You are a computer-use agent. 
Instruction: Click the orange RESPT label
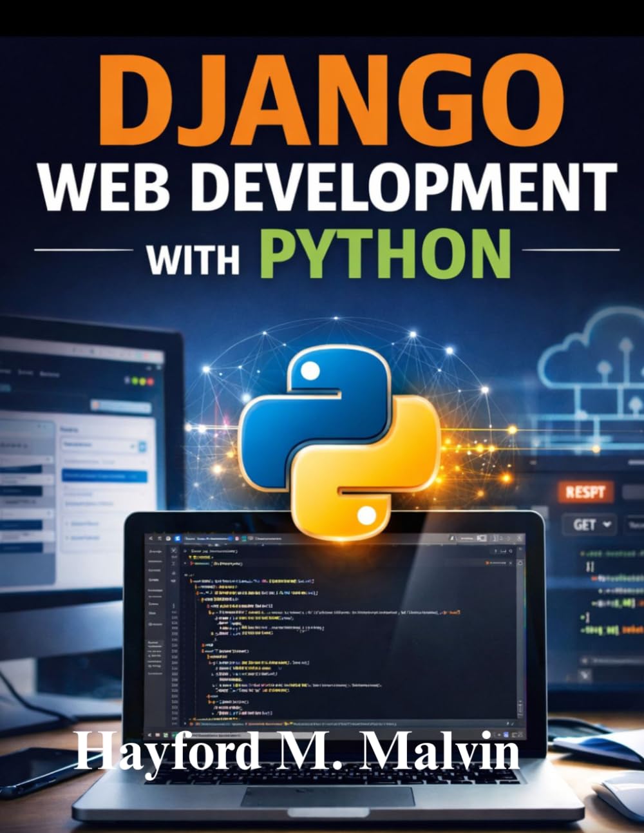pyautogui.click(x=585, y=493)
